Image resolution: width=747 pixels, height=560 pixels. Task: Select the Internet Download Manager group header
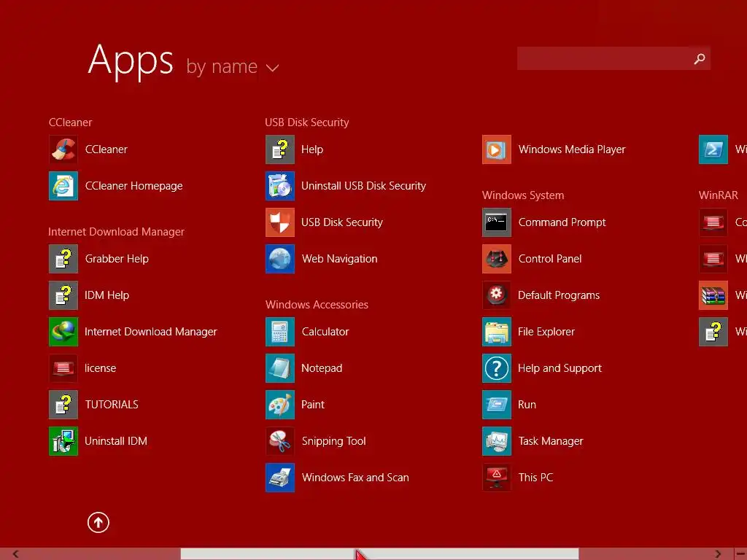click(116, 232)
